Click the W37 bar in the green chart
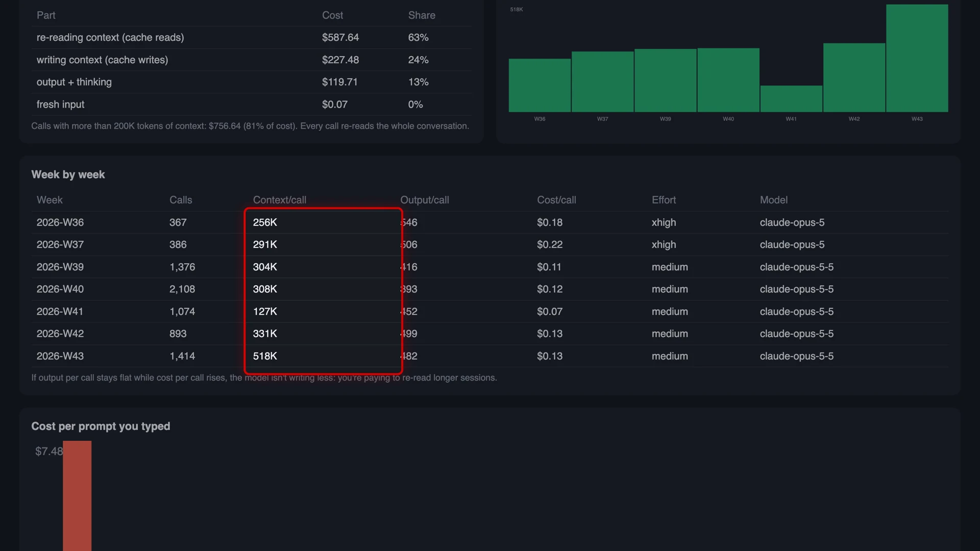This screenshot has height=551, width=980. click(602, 82)
